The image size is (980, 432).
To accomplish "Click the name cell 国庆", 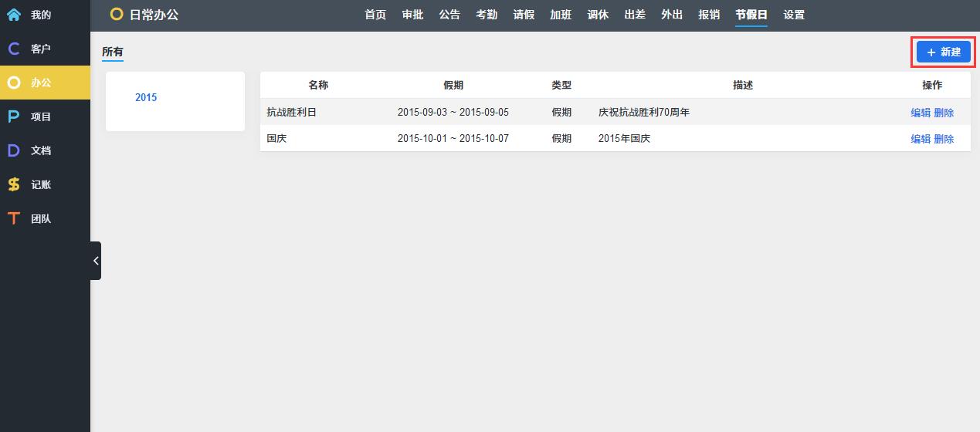I will point(276,139).
